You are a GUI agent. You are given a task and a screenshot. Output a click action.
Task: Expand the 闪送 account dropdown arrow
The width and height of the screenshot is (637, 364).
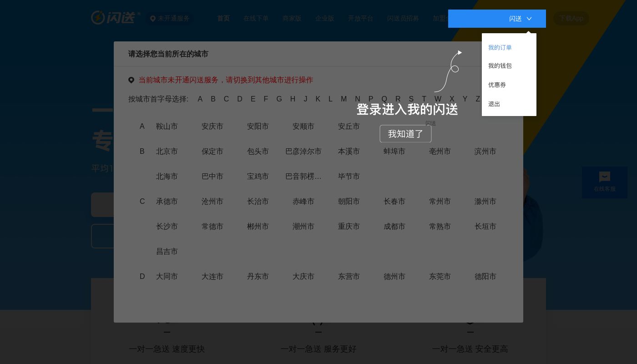tap(529, 19)
